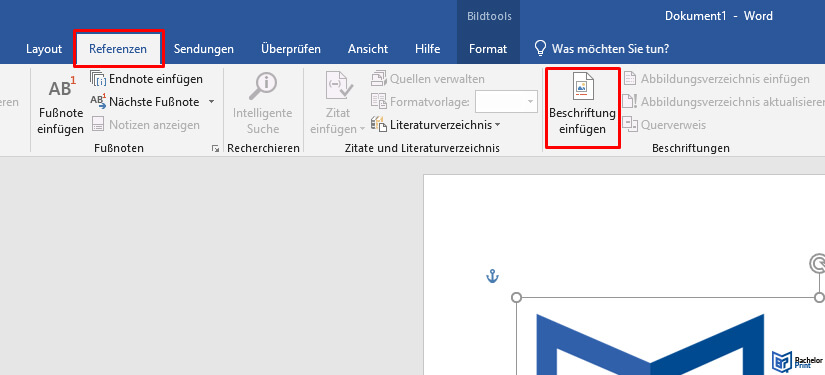Click the Endnote einfügen label
825x375 pixels.
[156, 79]
